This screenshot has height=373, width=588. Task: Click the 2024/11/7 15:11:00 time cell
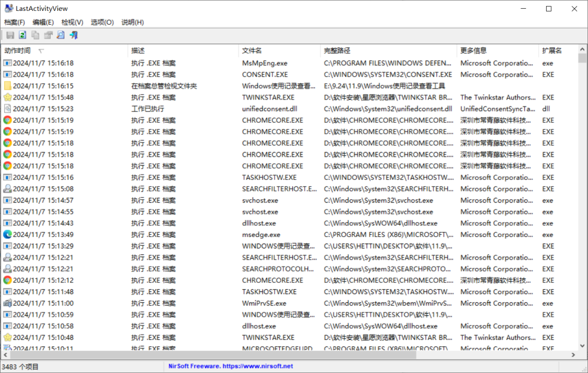[43, 303]
